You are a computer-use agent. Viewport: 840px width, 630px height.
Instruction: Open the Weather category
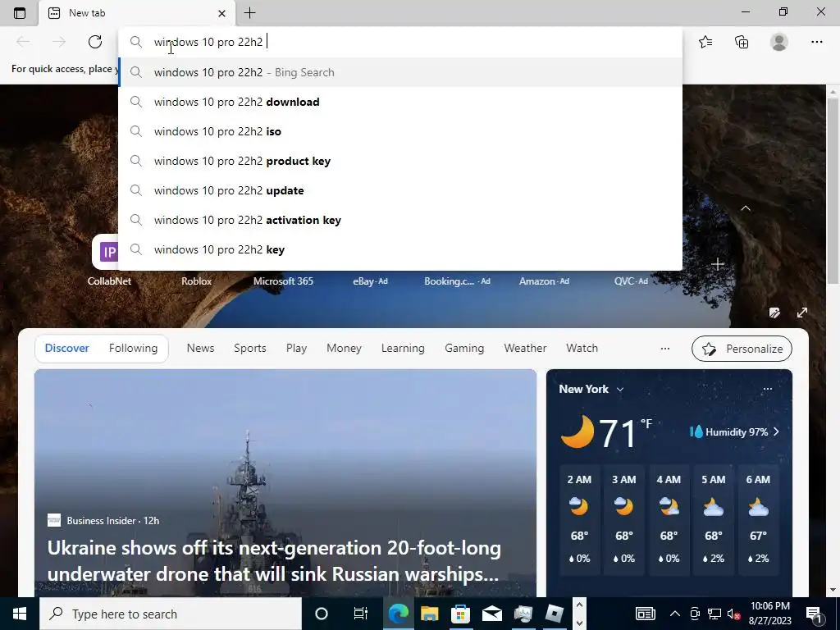coord(525,348)
